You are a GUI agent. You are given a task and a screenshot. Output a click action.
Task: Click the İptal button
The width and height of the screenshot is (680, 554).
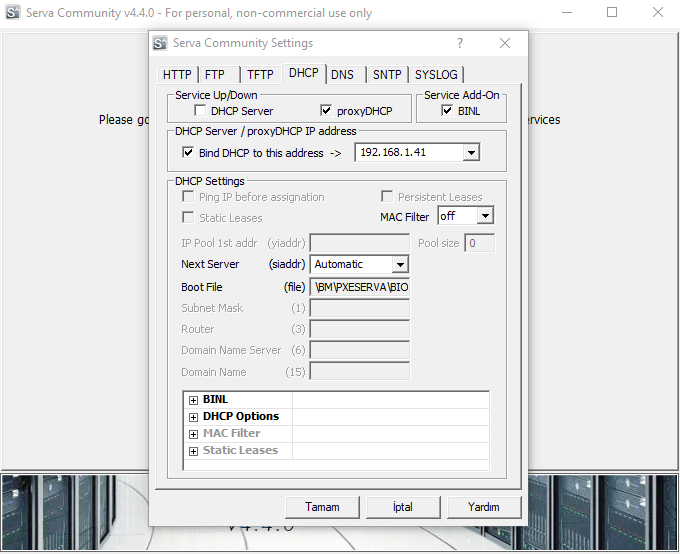point(403,507)
